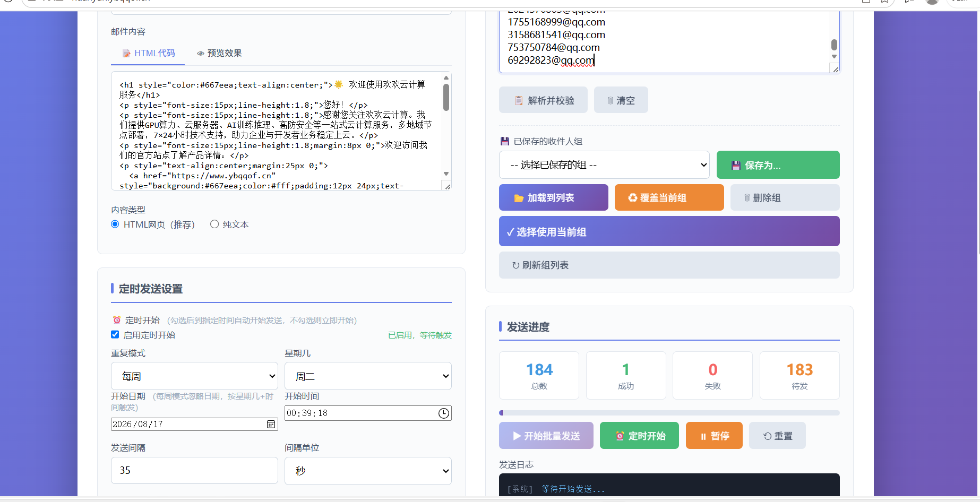Image resolution: width=980 pixels, height=502 pixels.
Task: Click the 发送进度 section heading
Action: (x=528, y=327)
